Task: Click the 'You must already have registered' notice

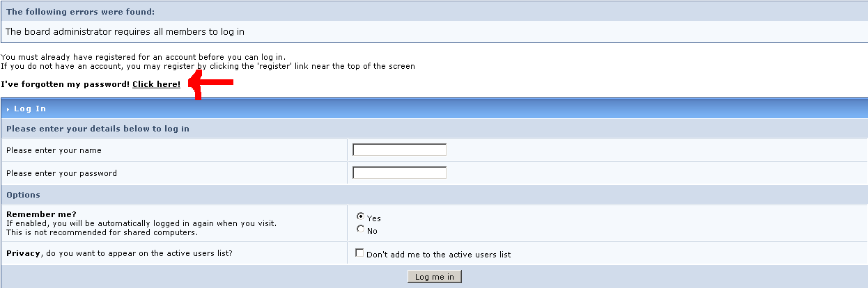Action: pyautogui.click(x=143, y=57)
